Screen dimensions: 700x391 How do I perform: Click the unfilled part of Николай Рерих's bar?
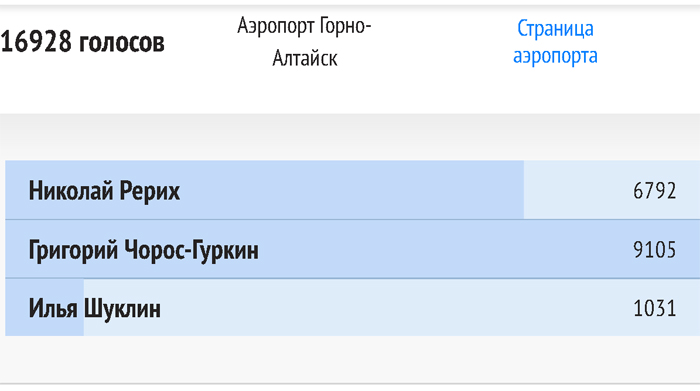pos(576,190)
